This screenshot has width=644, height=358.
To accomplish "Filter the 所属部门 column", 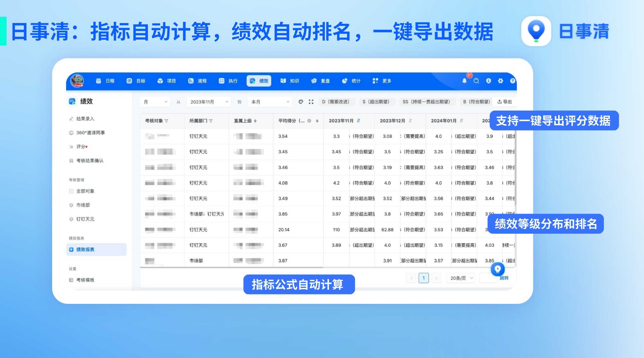I will tap(211, 121).
